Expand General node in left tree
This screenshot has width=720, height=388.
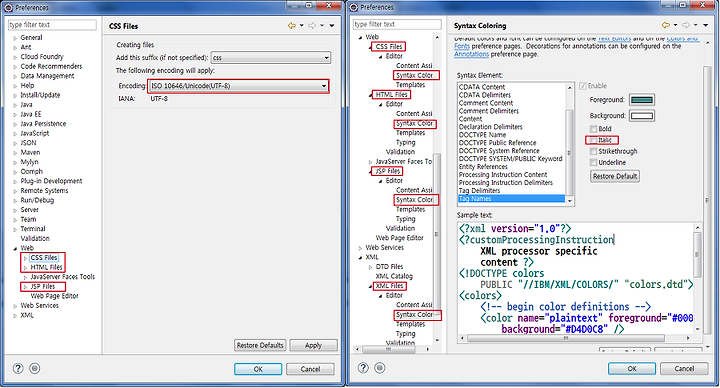pos(15,38)
